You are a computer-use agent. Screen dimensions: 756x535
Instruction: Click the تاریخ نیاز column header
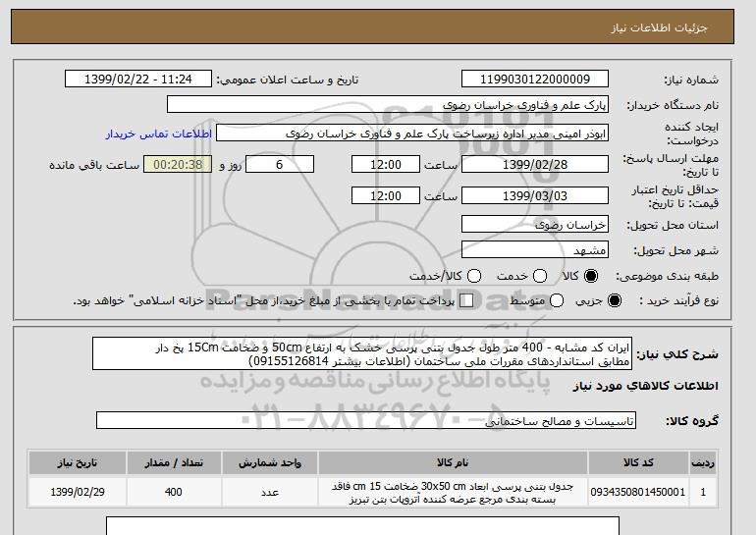tap(78, 462)
